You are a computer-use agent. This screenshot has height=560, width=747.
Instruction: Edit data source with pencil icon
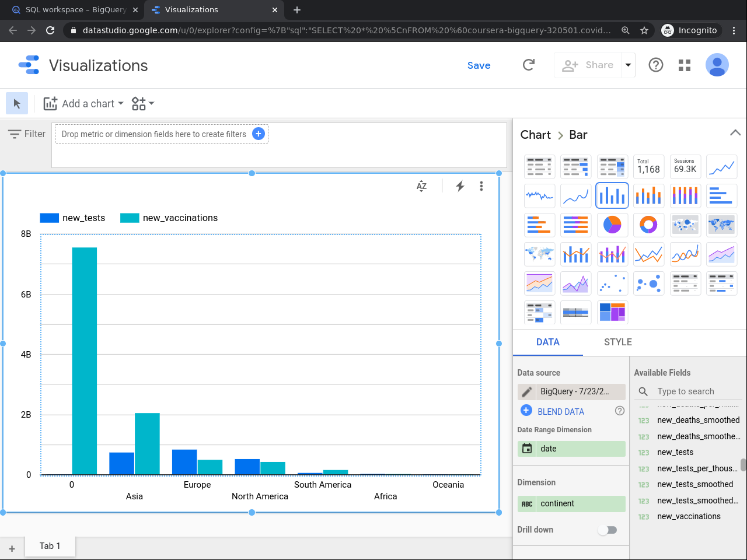click(526, 391)
